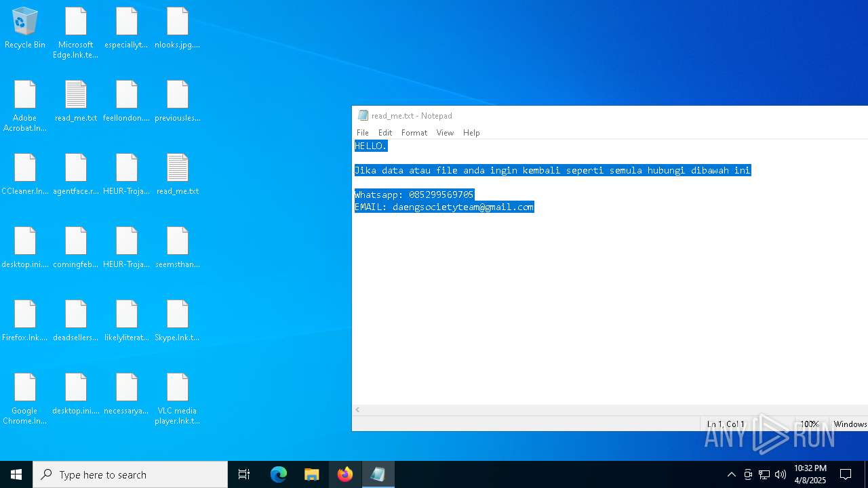The width and height of the screenshot is (868, 488).
Task: Select the previousles... desktop file
Action: (x=177, y=102)
